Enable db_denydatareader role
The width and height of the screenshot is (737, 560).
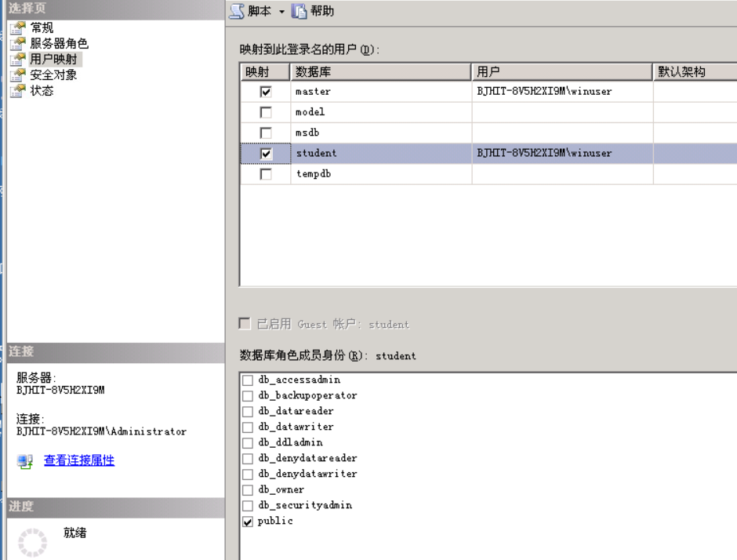pos(248,459)
